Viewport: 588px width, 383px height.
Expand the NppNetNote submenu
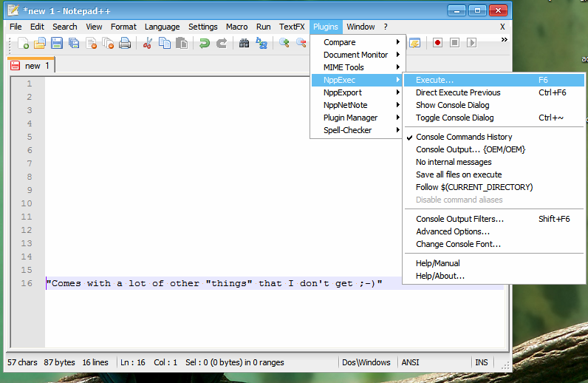(357, 105)
